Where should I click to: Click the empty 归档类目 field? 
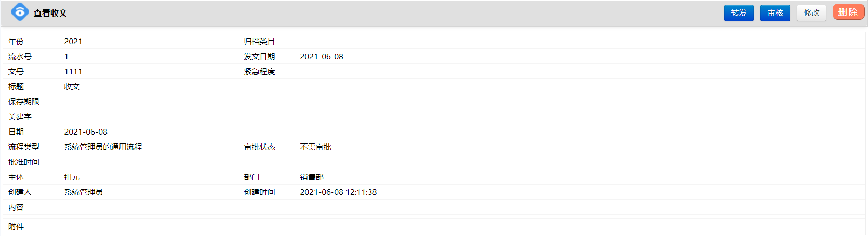(x=581, y=41)
